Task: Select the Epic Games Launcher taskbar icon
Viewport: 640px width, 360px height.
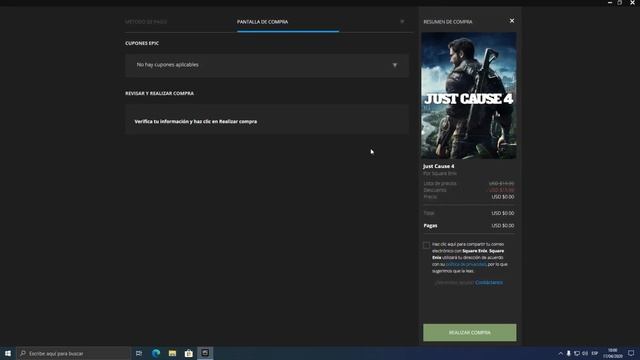Action: (x=205, y=353)
